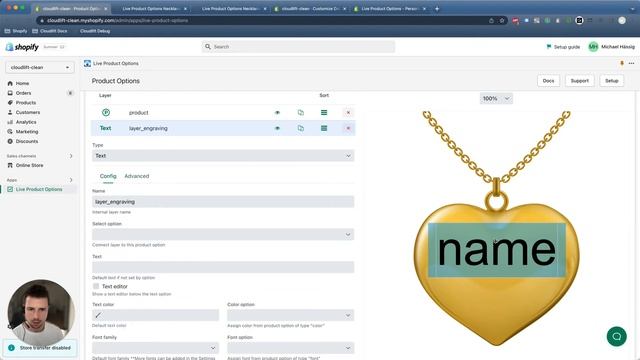Toggle visibility of the layer_engraving layer
640x360 pixels.
point(277,128)
